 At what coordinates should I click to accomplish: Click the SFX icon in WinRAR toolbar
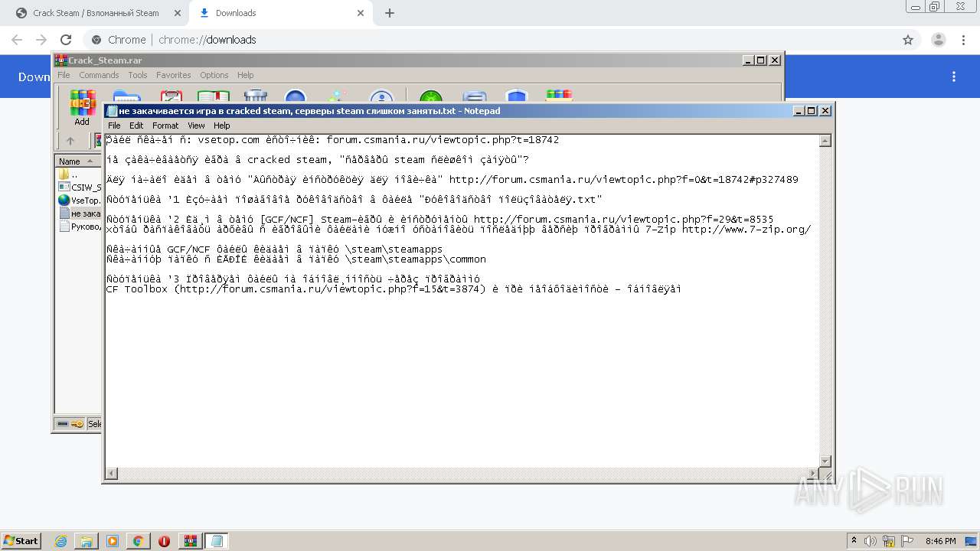pyautogui.click(x=559, y=96)
